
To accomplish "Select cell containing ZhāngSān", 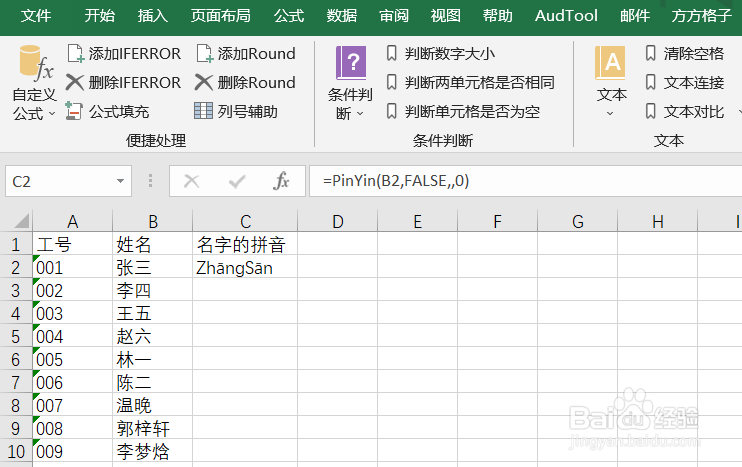I will click(x=245, y=267).
